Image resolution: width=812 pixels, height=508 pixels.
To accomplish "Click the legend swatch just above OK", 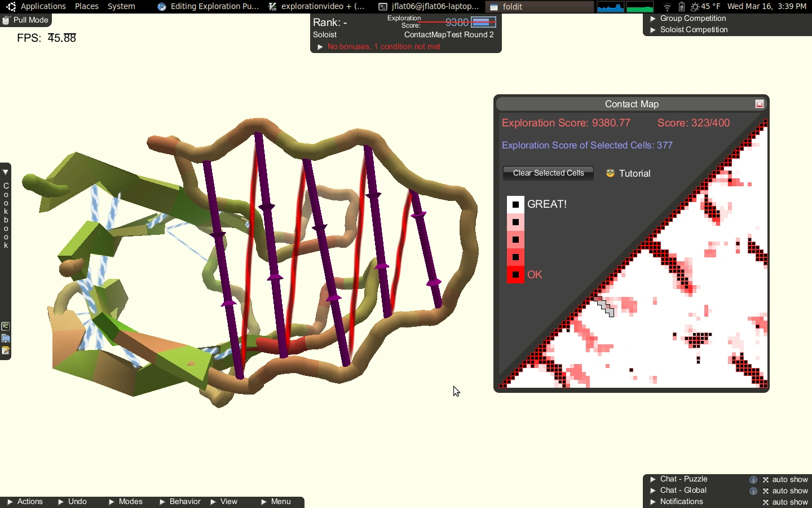I will pyautogui.click(x=515, y=257).
